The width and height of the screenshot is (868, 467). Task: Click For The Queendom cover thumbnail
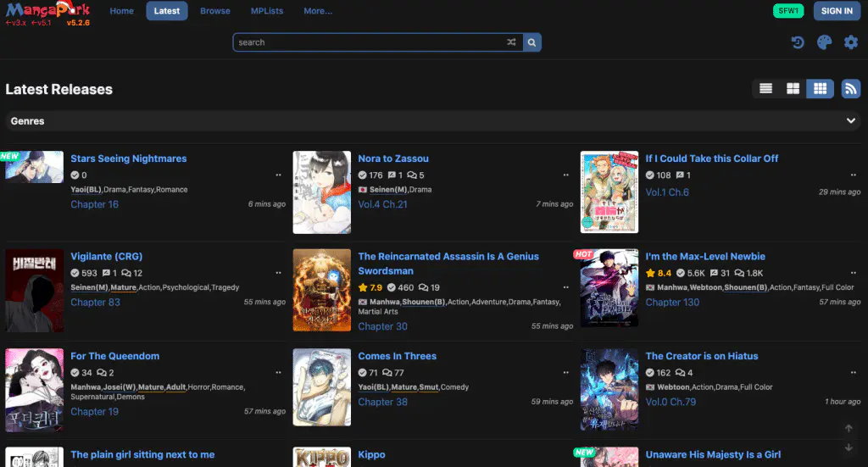pyautogui.click(x=34, y=390)
